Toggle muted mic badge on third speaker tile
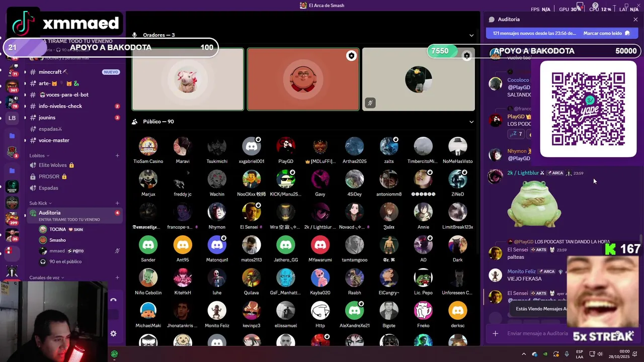 click(370, 103)
